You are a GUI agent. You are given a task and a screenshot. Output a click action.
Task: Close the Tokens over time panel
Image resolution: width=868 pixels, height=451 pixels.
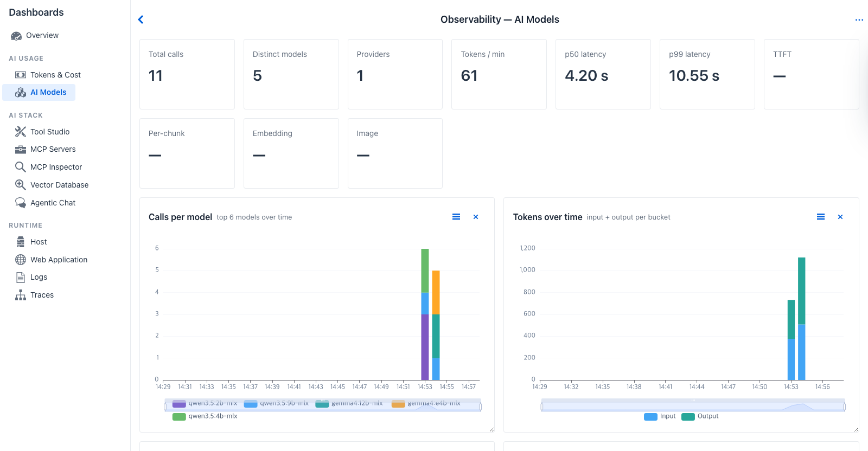tap(840, 217)
